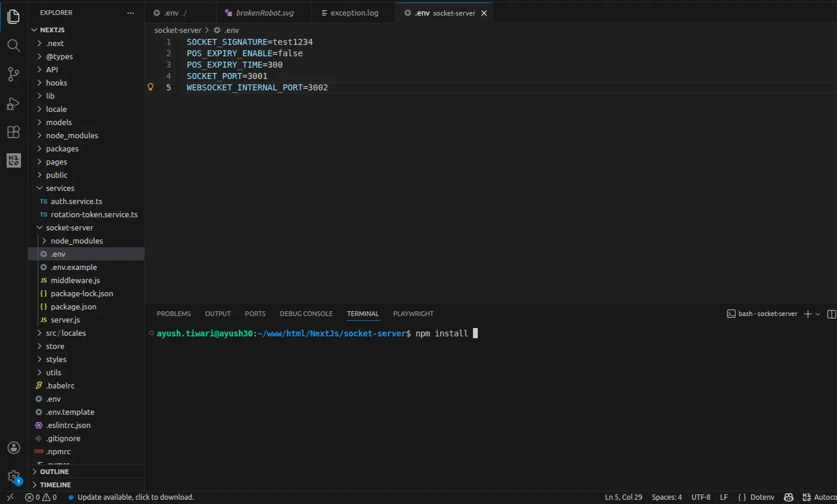Open the Accounts icon in activity bar

point(13,448)
